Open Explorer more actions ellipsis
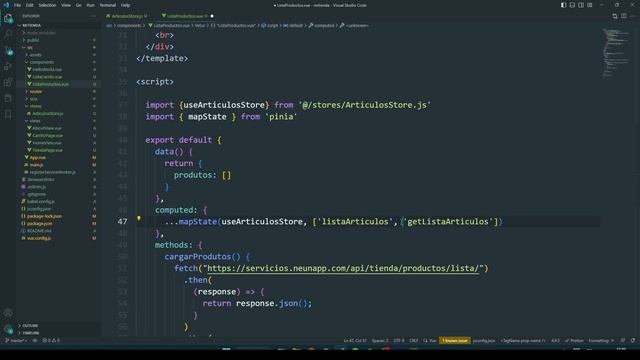 (93, 16)
